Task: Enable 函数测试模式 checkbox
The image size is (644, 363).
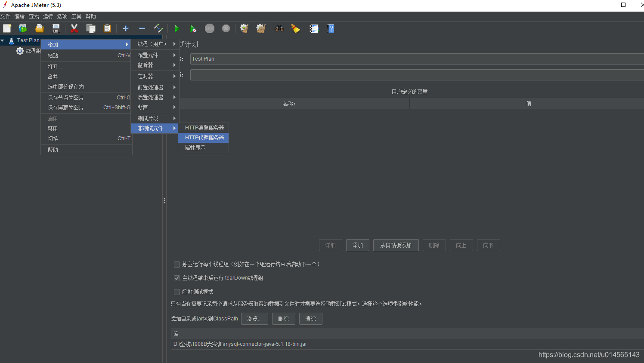Action: click(176, 292)
